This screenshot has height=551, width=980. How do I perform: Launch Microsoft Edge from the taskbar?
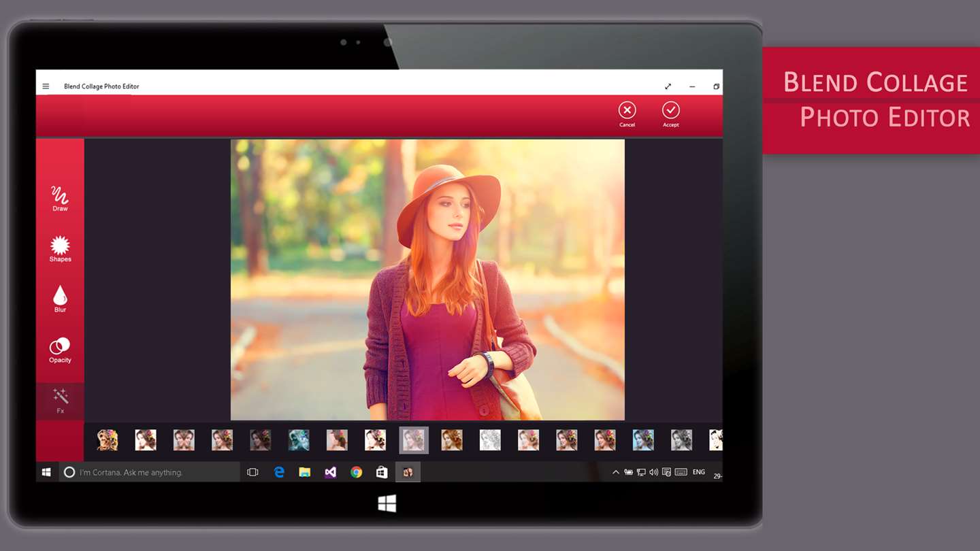[x=279, y=472]
